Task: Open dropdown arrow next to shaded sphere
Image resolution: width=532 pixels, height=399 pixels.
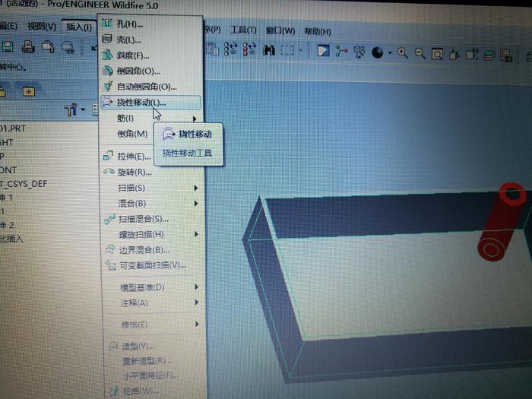Action: pos(390,53)
